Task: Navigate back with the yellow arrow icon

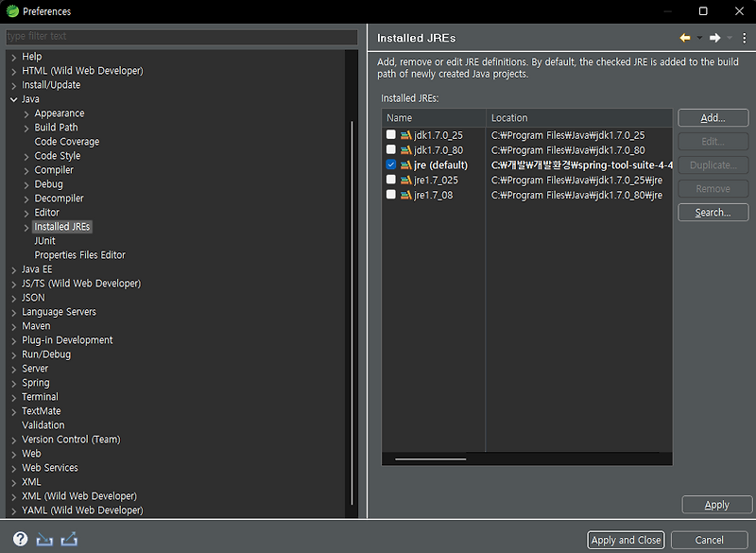Action: 686,37
